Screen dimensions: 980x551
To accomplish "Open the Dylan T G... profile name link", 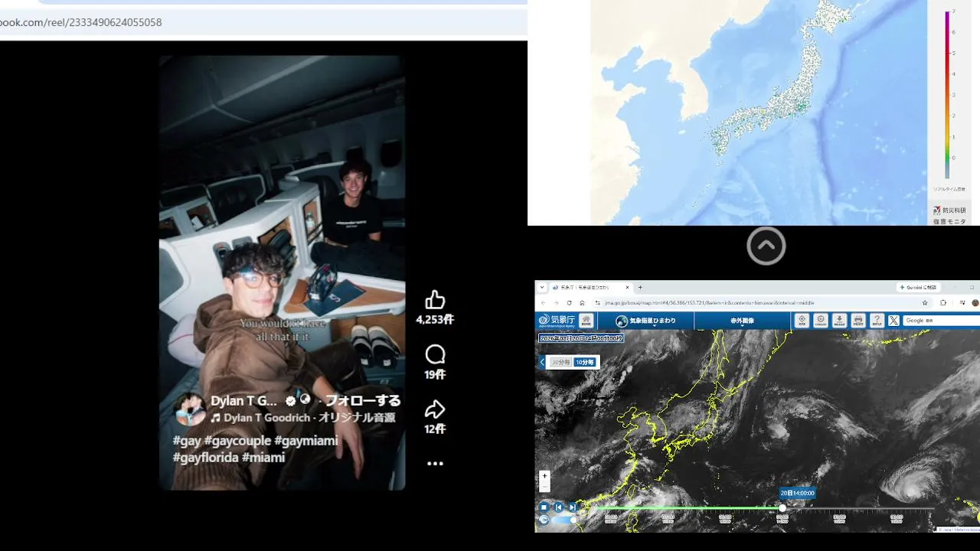I will click(x=244, y=400).
